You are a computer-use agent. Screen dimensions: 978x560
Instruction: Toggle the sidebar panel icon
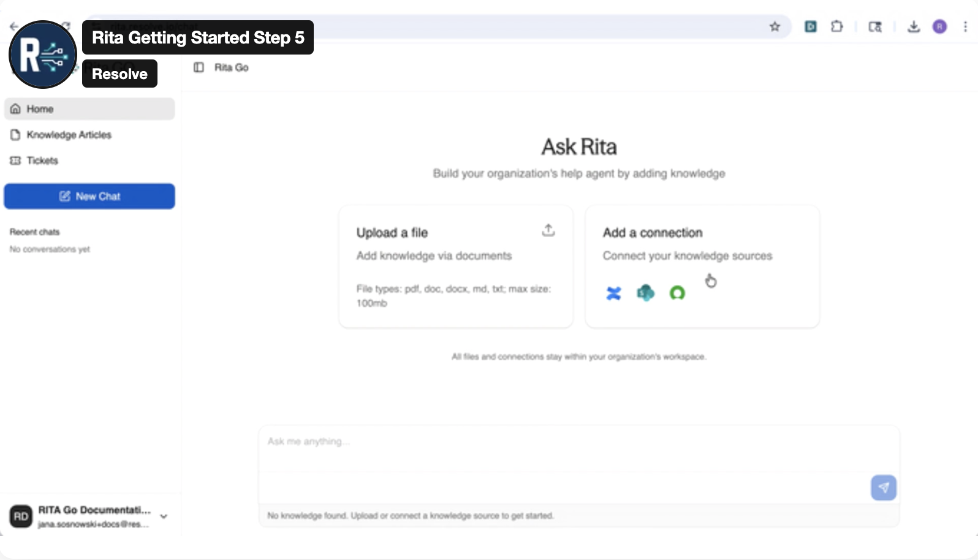(199, 67)
